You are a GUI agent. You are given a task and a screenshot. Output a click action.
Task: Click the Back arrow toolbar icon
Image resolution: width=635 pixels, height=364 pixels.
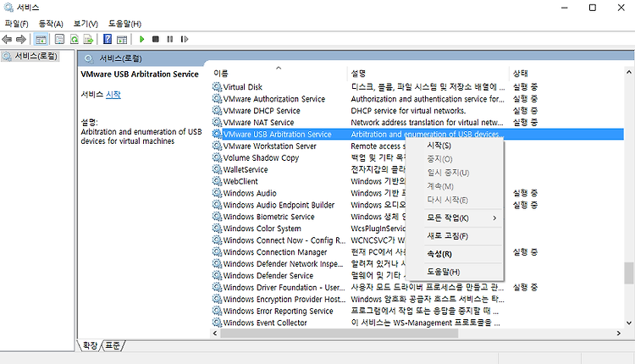[x=7, y=39]
